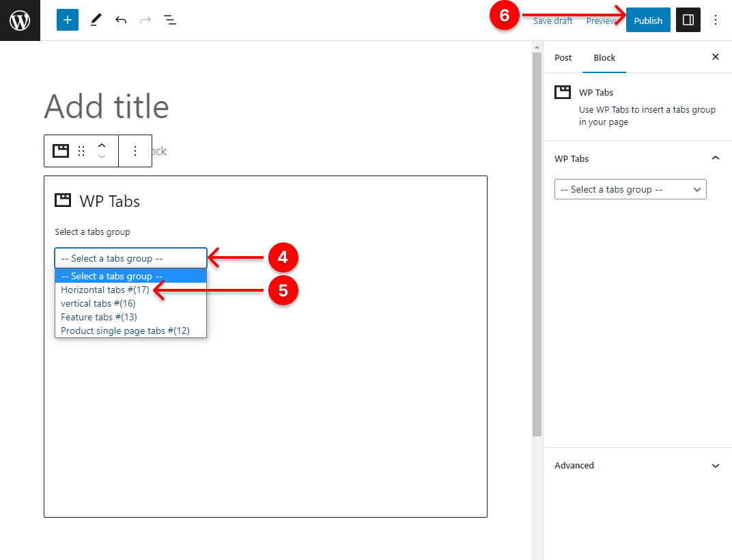Open the top-right Options three-dot menu
732x560 pixels.
pos(715,20)
